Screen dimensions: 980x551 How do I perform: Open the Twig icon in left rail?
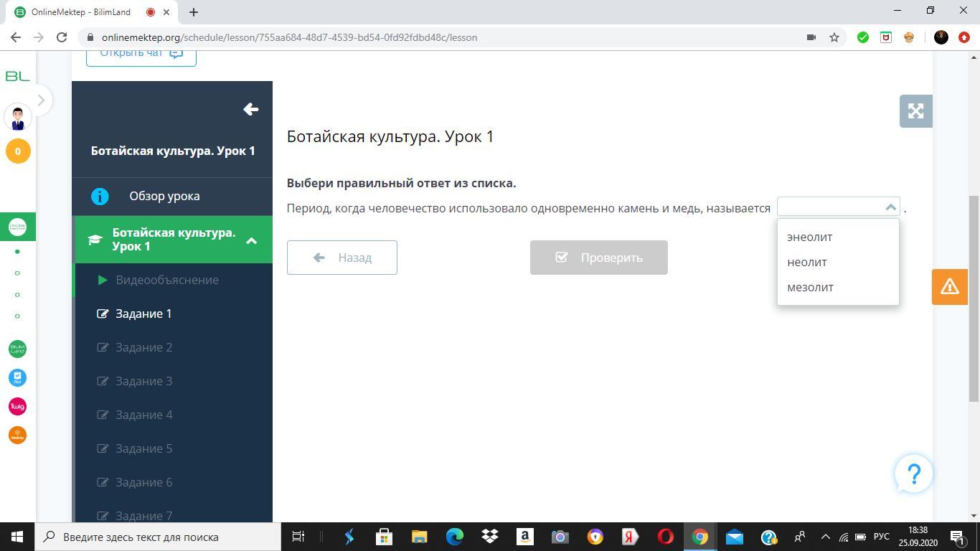tap(17, 407)
